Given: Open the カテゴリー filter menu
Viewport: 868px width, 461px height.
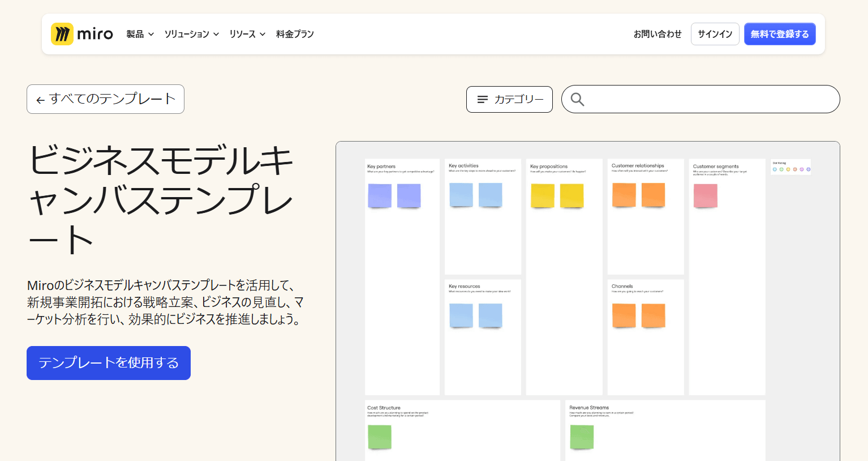Looking at the screenshot, I should pos(509,99).
